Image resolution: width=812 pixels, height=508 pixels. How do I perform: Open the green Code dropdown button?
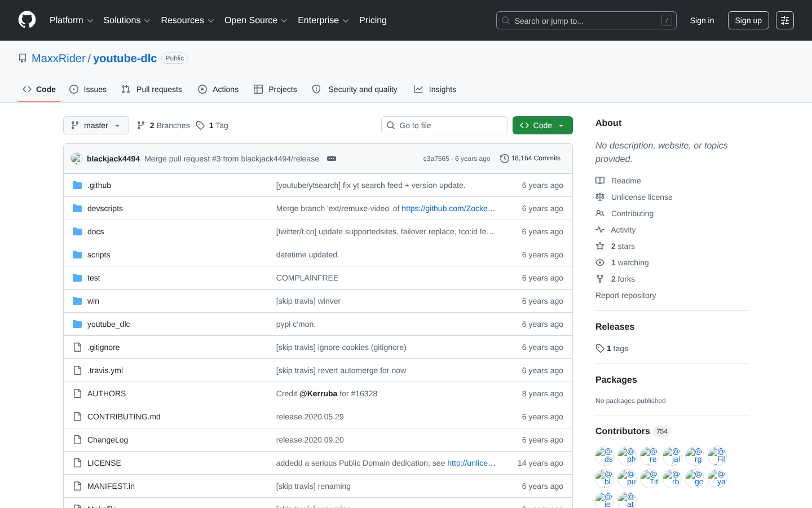click(x=542, y=125)
